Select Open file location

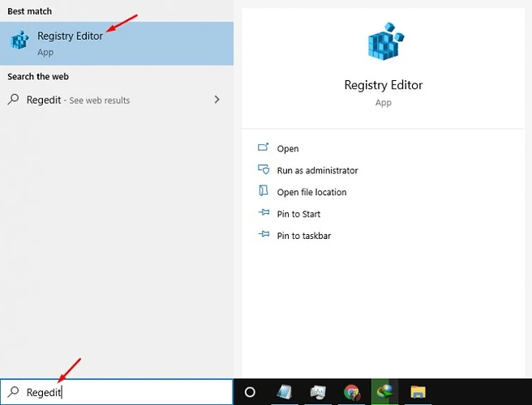(311, 192)
